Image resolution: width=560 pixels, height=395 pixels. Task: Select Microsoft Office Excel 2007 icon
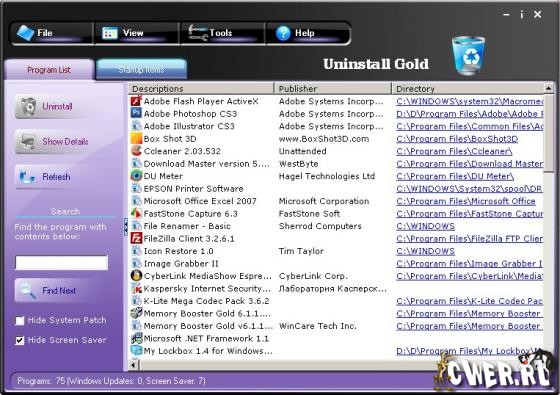(x=136, y=201)
